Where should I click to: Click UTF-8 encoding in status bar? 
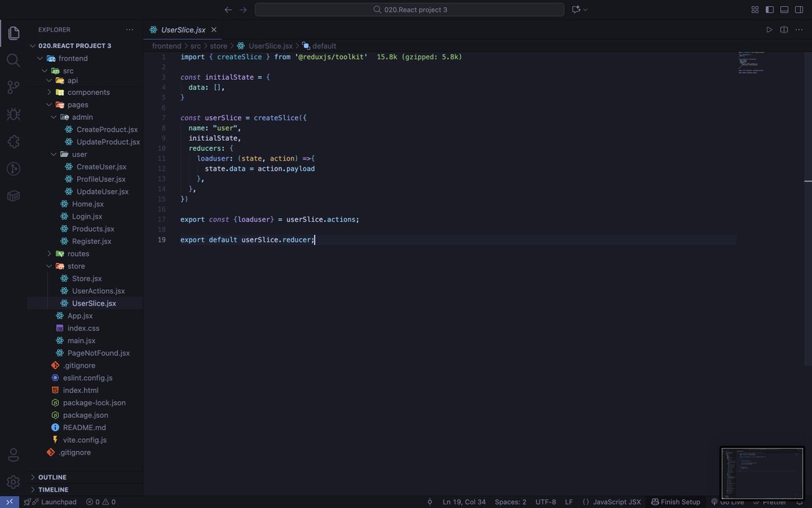point(545,502)
